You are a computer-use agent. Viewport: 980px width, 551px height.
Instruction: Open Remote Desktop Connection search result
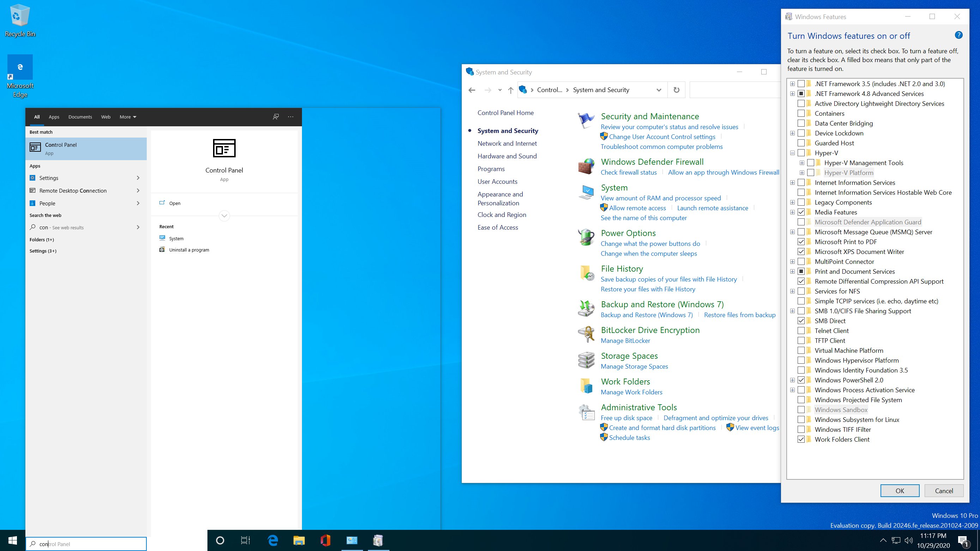click(x=86, y=190)
